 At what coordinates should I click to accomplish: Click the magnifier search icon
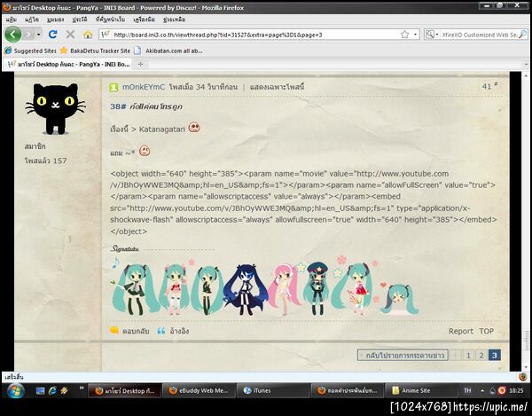(523, 35)
